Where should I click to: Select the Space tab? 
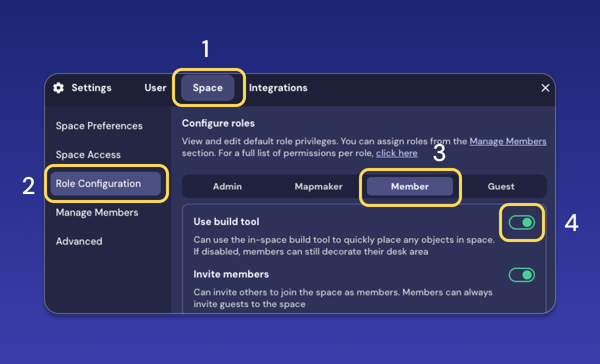[x=208, y=87]
